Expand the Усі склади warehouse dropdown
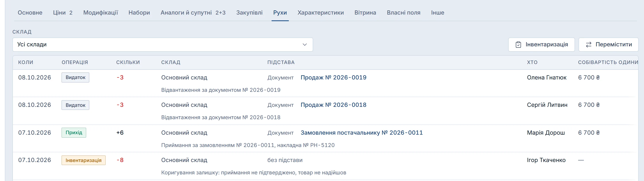 pyautogui.click(x=163, y=45)
